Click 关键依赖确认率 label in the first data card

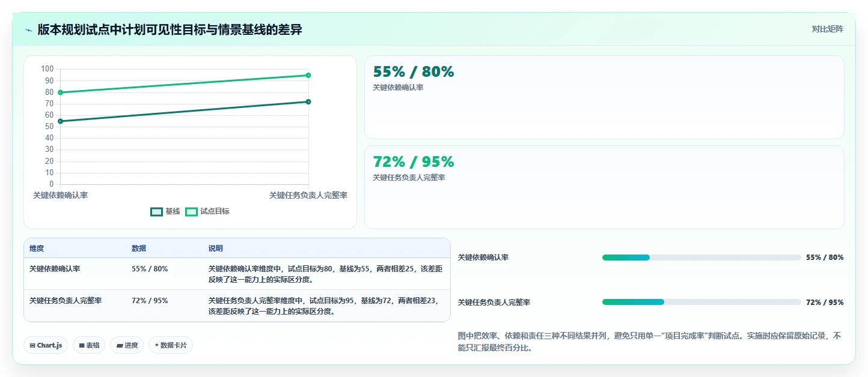pyautogui.click(x=398, y=88)
